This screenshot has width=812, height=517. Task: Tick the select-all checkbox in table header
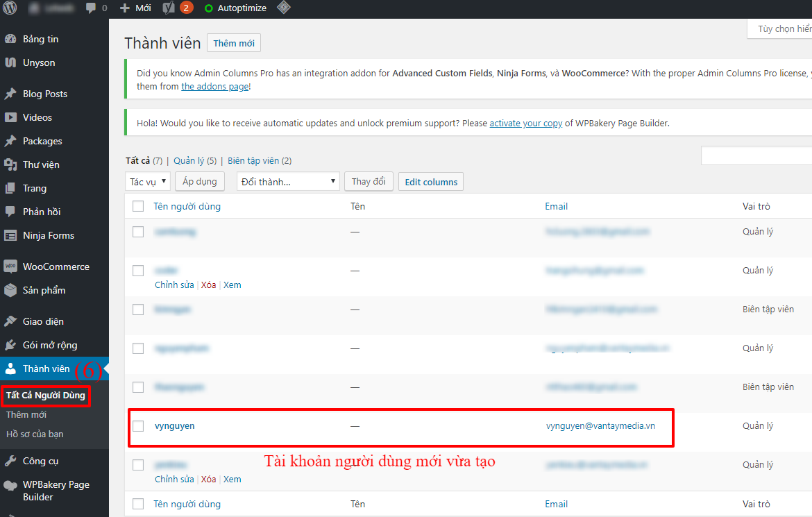point(138,206)
